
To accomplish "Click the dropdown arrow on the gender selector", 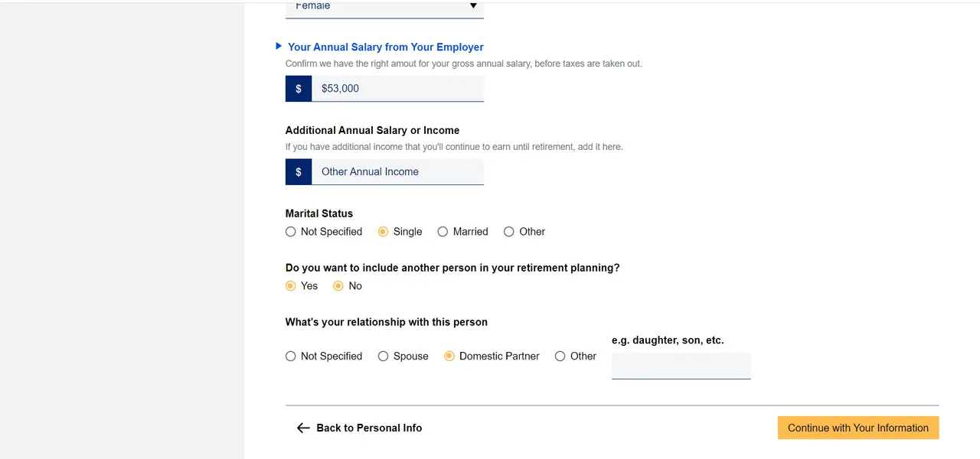I will (x=473, y=6).
